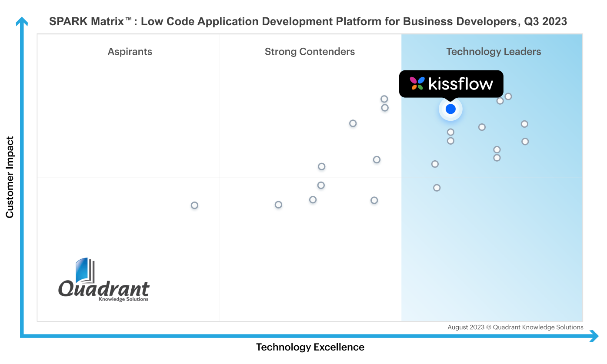This screenshot has width=607, height=364.
Task: Click the Customer Impact axis label
Action: [x=10, y=177]
